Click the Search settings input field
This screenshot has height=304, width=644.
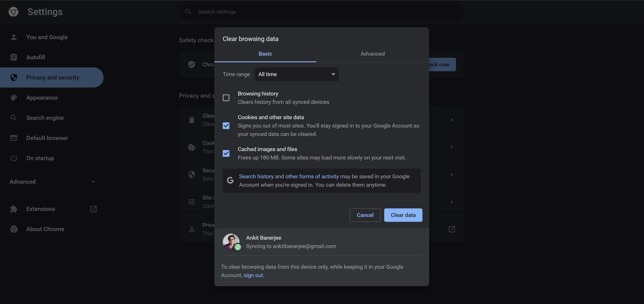pyautogui.click(x=322, y=12)
